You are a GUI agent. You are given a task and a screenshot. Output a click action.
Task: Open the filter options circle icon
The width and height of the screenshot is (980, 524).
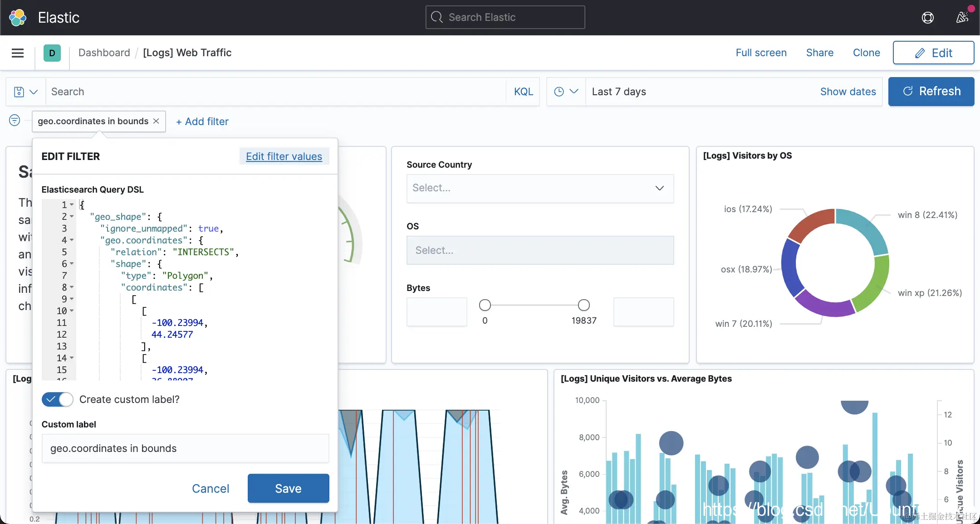(15, 121)
